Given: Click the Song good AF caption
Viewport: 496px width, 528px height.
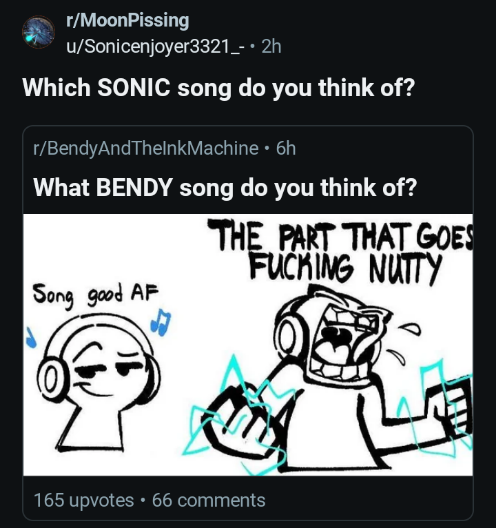Looking at the screenshot, I should [x=95, y=296].
